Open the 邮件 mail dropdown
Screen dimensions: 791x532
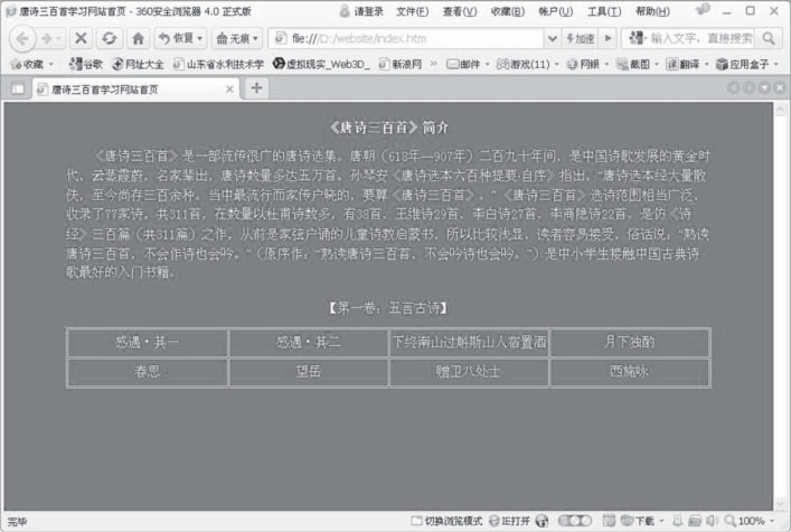tap(468, 64)
